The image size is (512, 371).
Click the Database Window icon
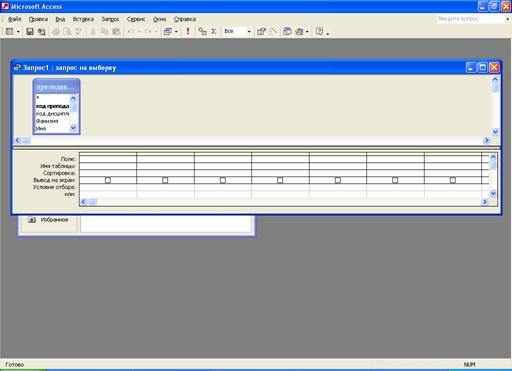coord(287,31)
